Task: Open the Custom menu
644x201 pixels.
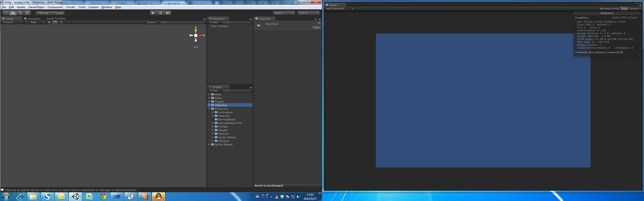Action: [93, 7]
